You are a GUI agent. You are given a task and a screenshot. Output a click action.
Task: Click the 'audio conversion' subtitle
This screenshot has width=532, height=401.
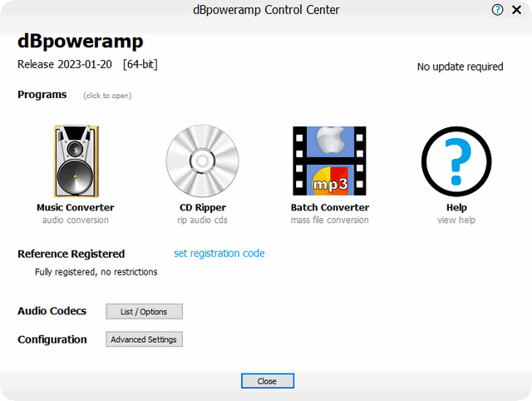tap(76, 220)
